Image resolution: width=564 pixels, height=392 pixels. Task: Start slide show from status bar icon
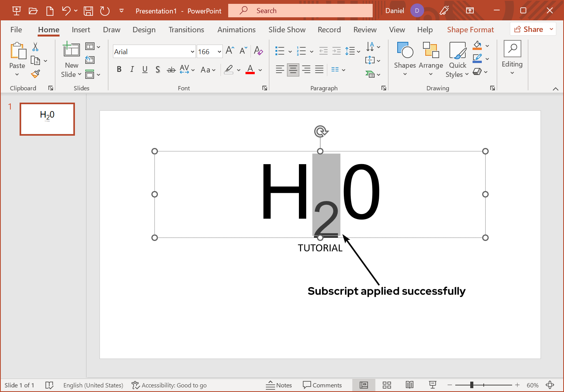433,385
